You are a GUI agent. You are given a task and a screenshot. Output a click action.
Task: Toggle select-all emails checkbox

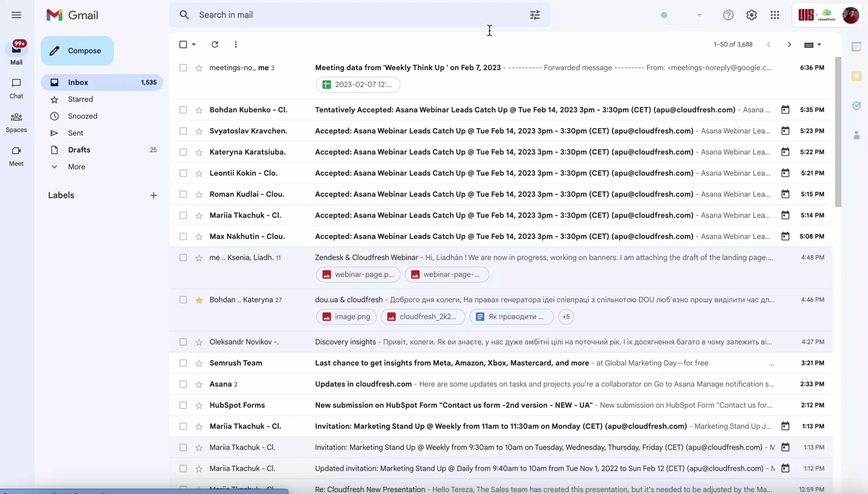point(183,44)
